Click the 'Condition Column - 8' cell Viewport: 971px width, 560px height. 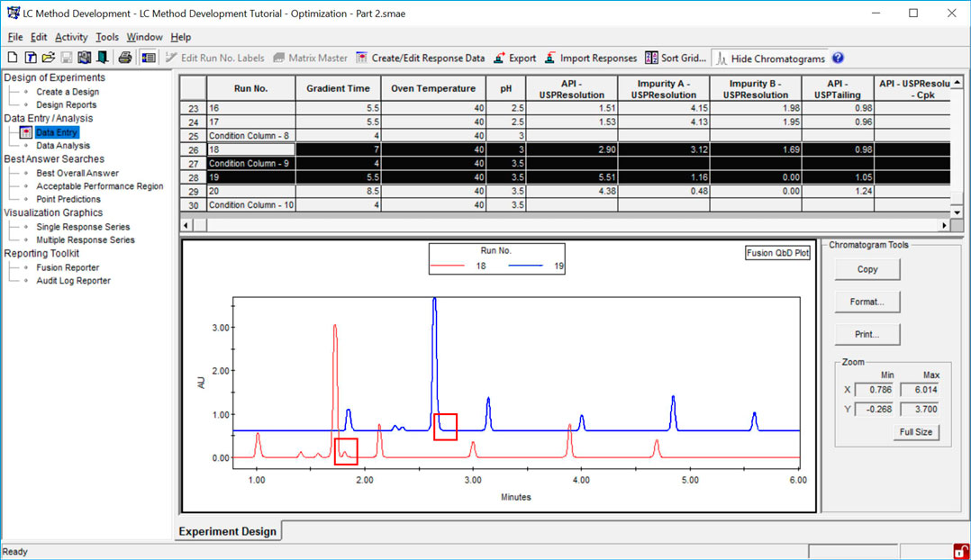(250, 136)
